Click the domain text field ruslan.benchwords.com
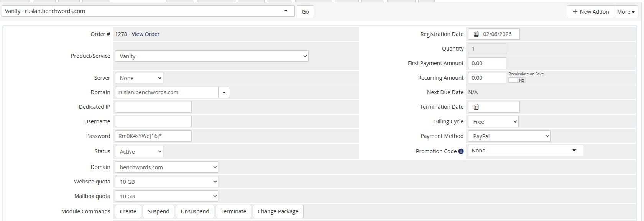 (x=167, y=92)
